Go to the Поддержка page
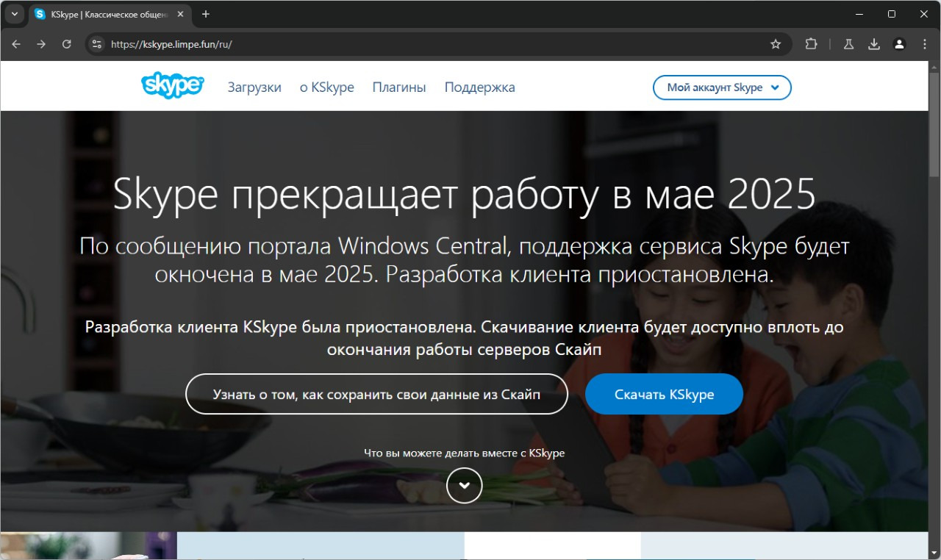This screenshot has height=560, width=941. pyautogui.click(x=479, y=87)
